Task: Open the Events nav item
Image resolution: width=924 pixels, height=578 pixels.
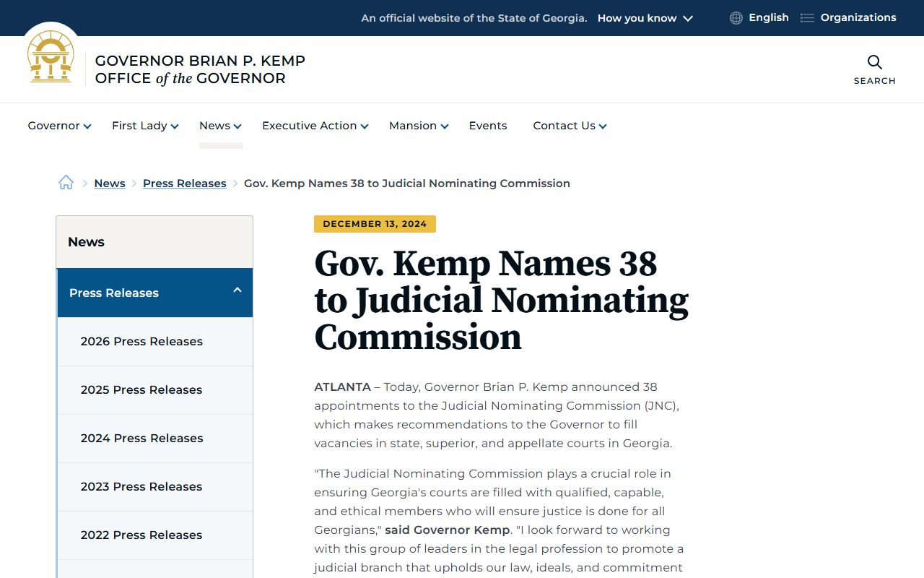Action: point(488,126)
